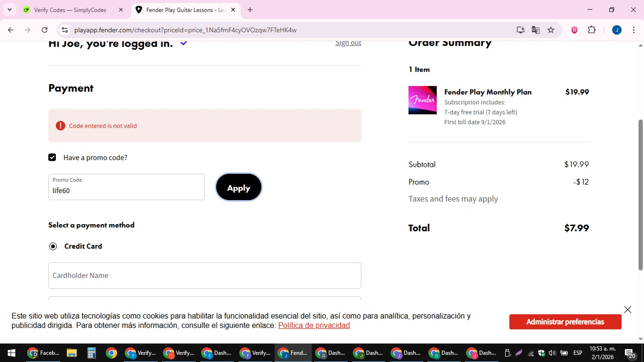Click the Taxes and fees may apply text
The image size is (644, 362).
point(453,199)
